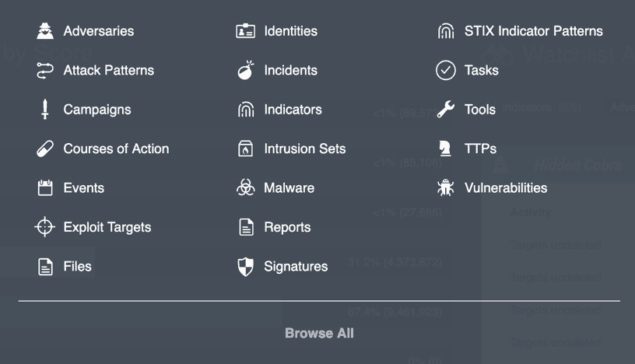The height and width of the screenshot is (364, 635).
Task: Click the Vulnerabilities bug icon
Action: tap(446, 188)
